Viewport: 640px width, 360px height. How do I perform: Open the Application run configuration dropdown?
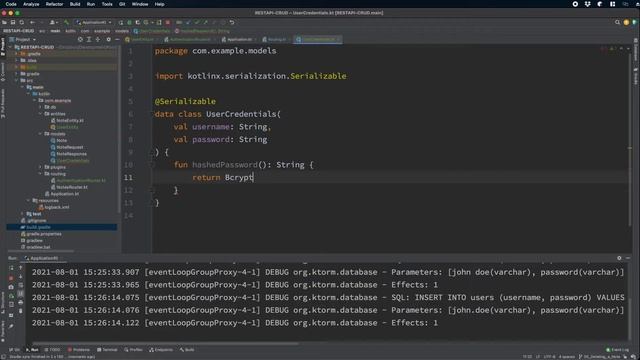[94, 22]
